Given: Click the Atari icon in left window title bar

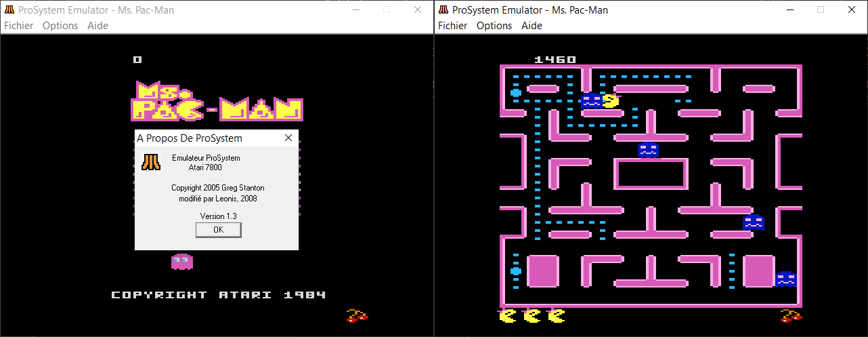Looking at the screenshot, I should [9, 9].
